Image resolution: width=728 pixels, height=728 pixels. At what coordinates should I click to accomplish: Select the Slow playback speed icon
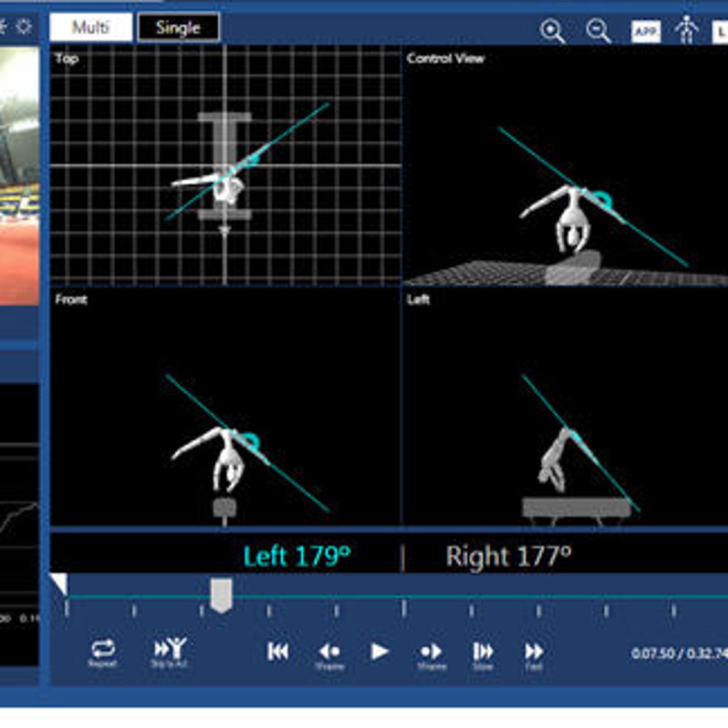click(484, 650)
